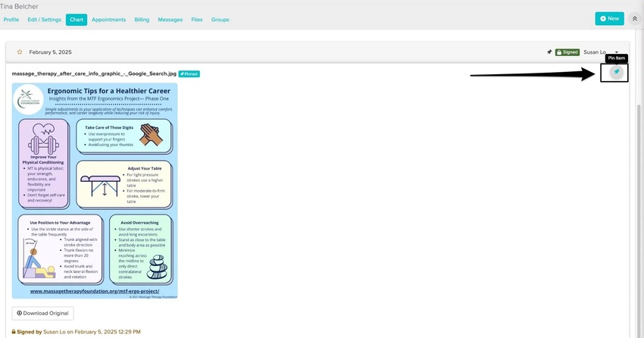Select the Chart tab
Screen dimensions: 644x338
point(77,20)
